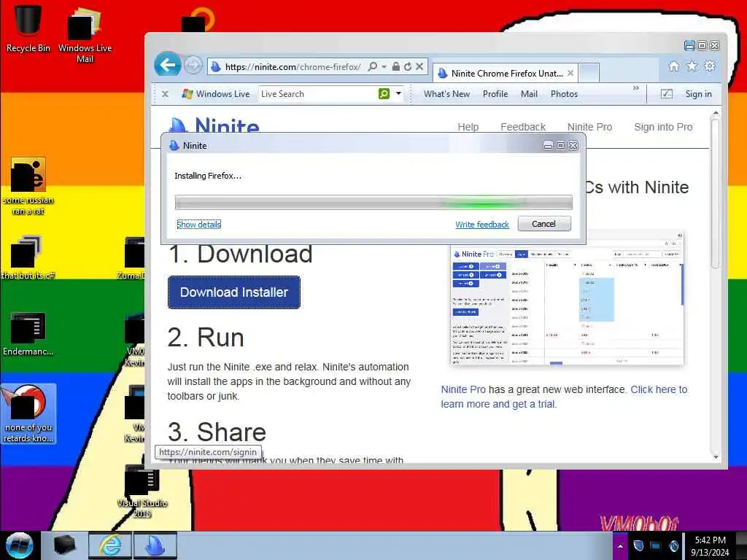This screenshot has width=747, height=560.
Task: Click Sign in on Windows Live toolbar
Action: (x=698, y=94)
